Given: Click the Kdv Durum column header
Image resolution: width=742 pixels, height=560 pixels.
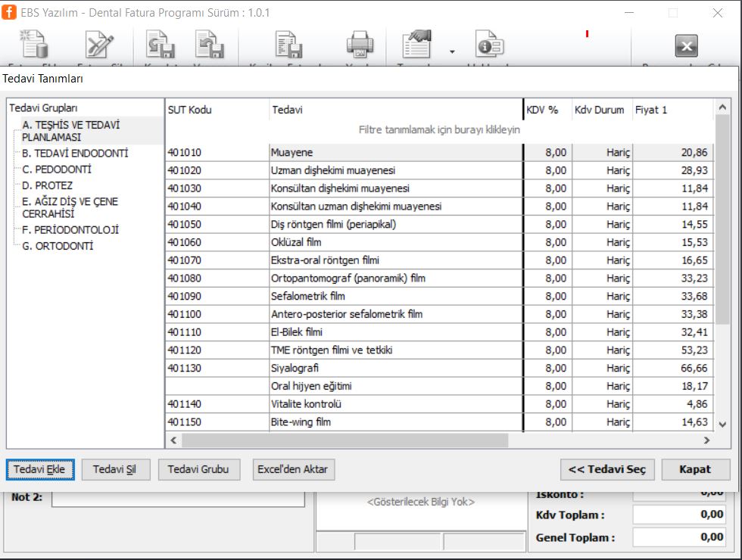Looking at the screenshot, I should [603, 110].
